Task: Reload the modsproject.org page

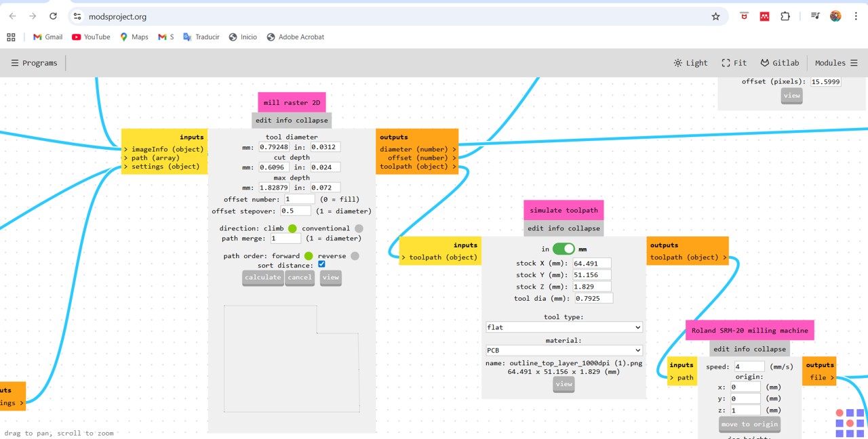Action: tap(53, 16)
